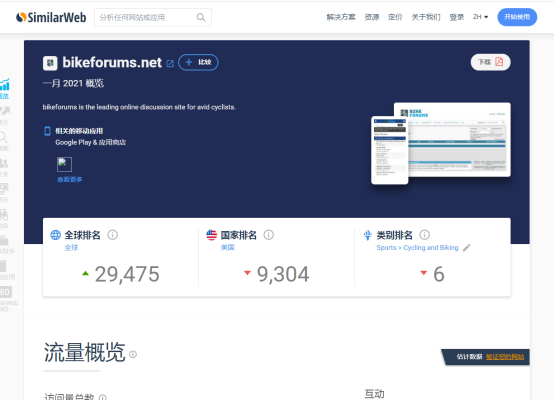554x400 pixels.
Task: Click the 下载 PDF button
Action: [490, 62]
